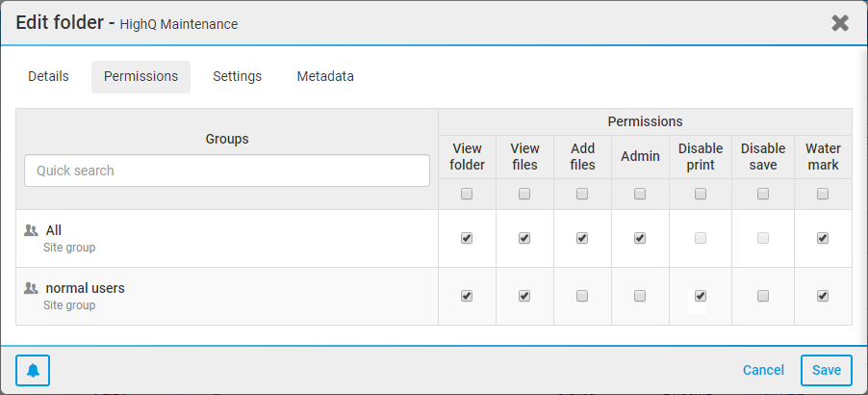Click the All site group icon
The image size is (868, 395).
click(x=31, y=230)
